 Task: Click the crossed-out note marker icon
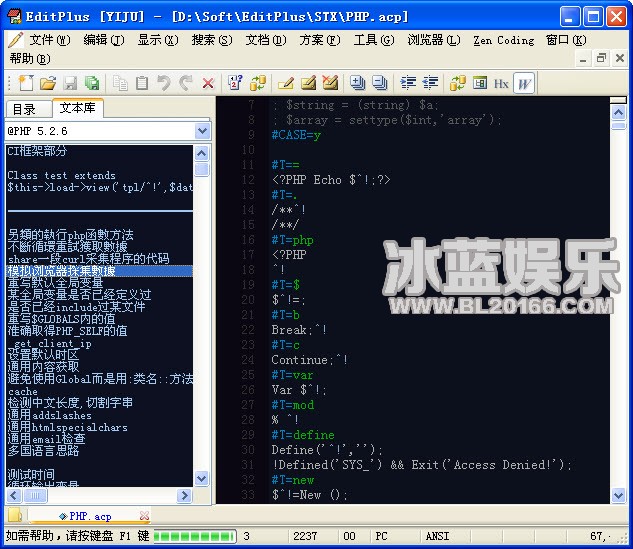(x=330, y=83)
